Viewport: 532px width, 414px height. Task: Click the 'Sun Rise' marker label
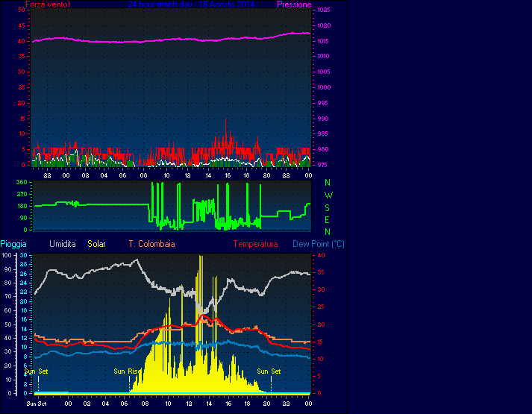click(127, 371)
